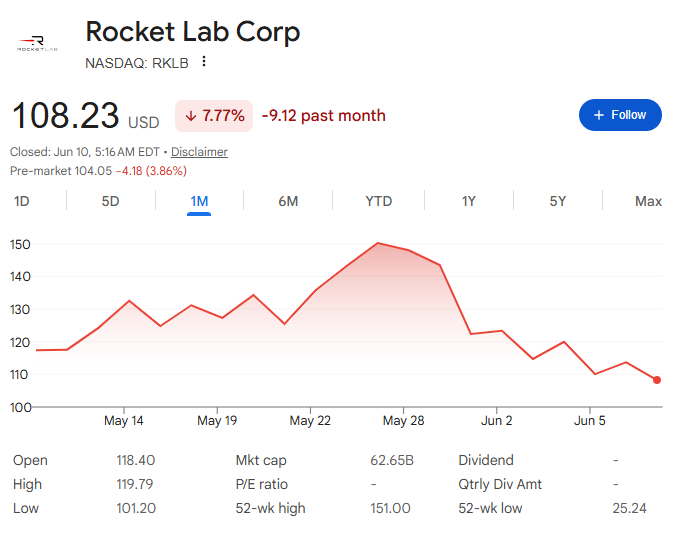Select the YTD time range tab

pyautogui.click(x=378, y=201)
